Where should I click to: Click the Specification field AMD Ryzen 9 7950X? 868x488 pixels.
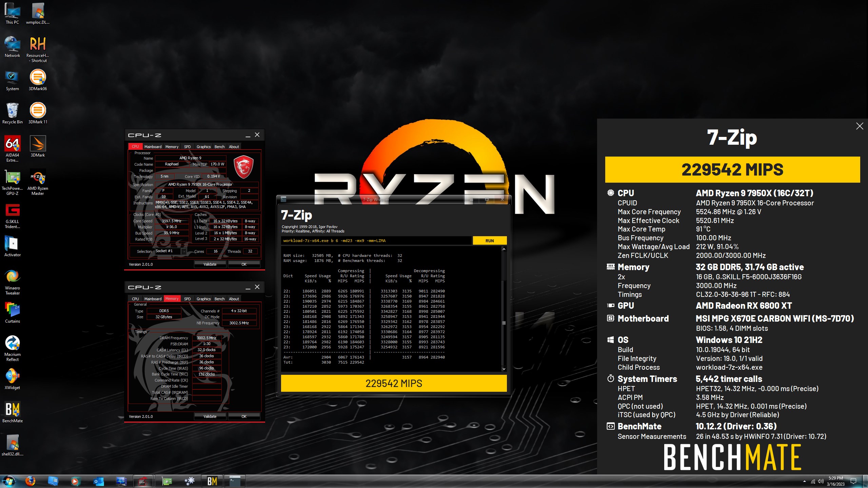[206, 185]
